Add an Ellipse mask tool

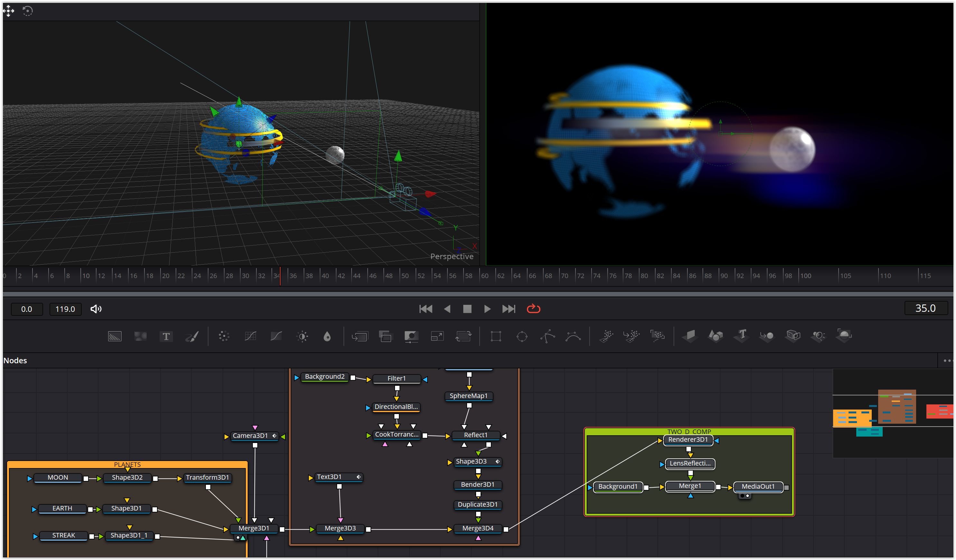[522, 336]
